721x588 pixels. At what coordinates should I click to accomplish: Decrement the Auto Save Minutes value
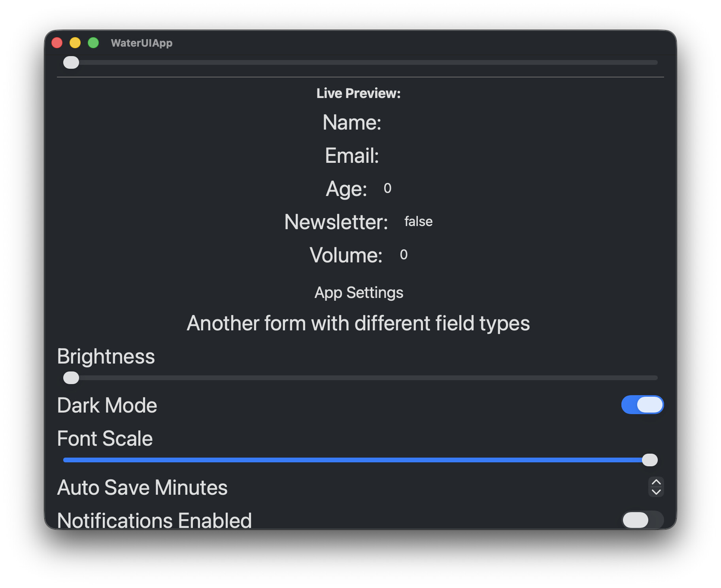pos(655,492)
